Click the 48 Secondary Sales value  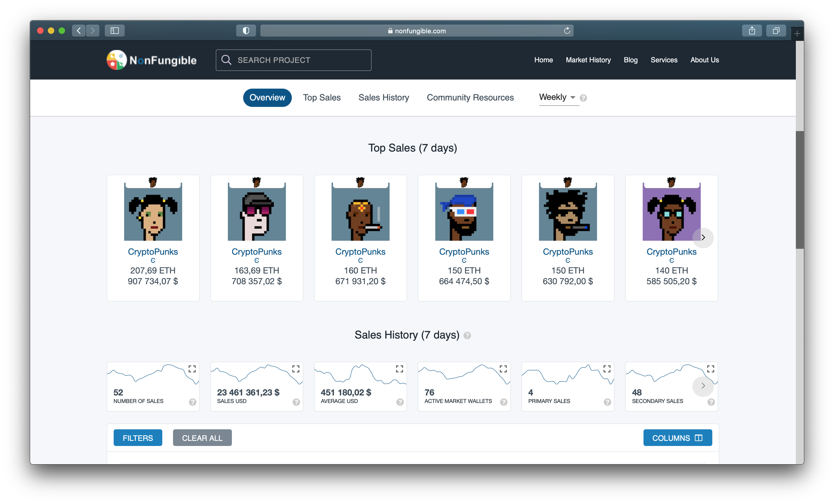[637, 392]
